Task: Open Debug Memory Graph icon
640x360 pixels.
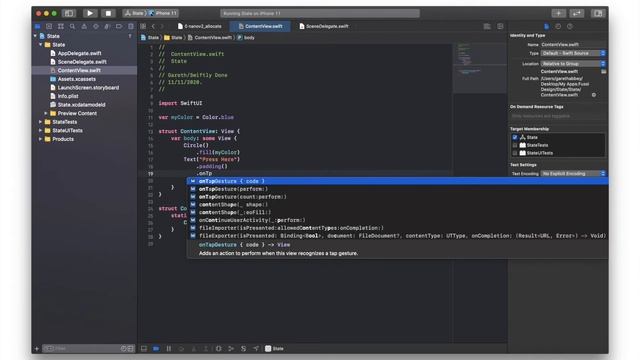Action: click(231, 349)
